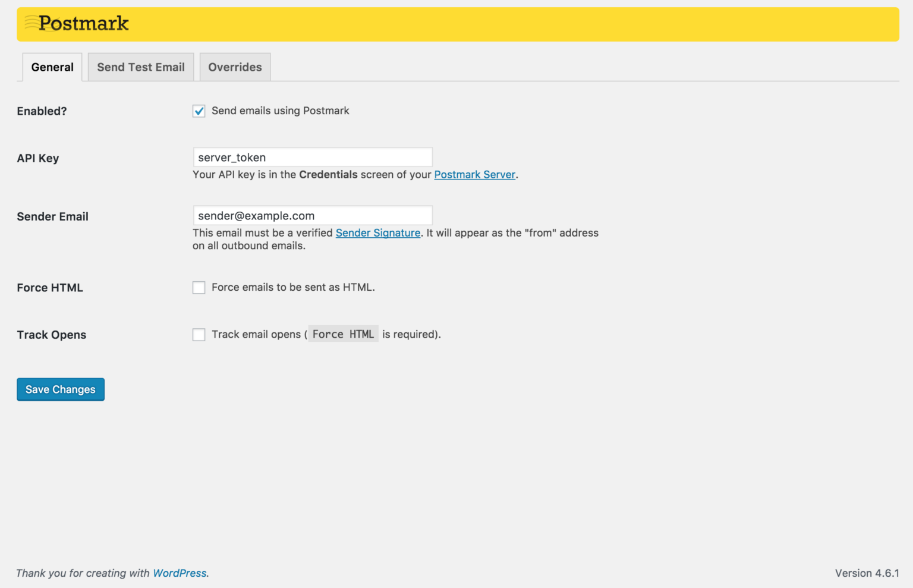Open the Postmark Server link
Image resolution: width=913 pixels, height=588 pixels.
(474, 174)
